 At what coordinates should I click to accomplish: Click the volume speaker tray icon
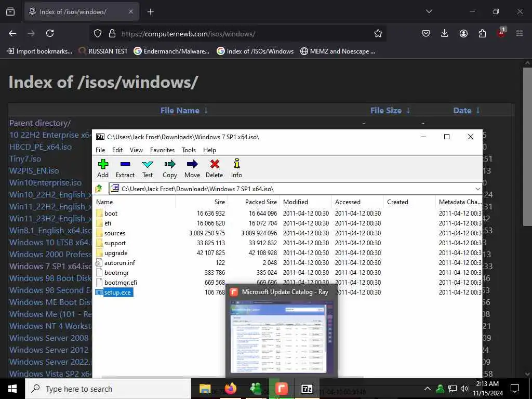(464, 389)
